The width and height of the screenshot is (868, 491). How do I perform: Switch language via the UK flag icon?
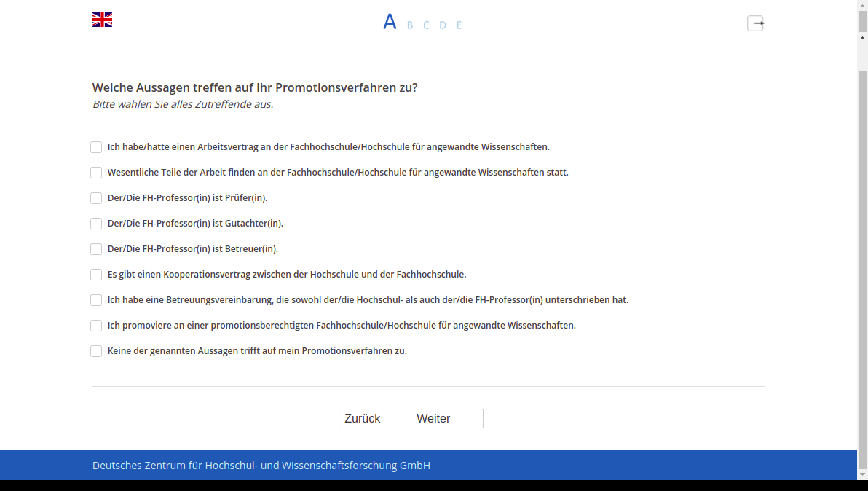point(103,20)
